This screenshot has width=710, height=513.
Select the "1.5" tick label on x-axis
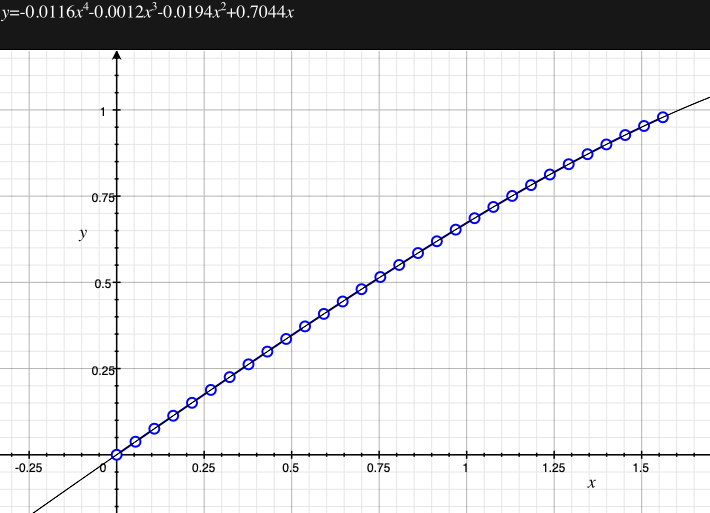pyautogui.click(x=641, y=468)
